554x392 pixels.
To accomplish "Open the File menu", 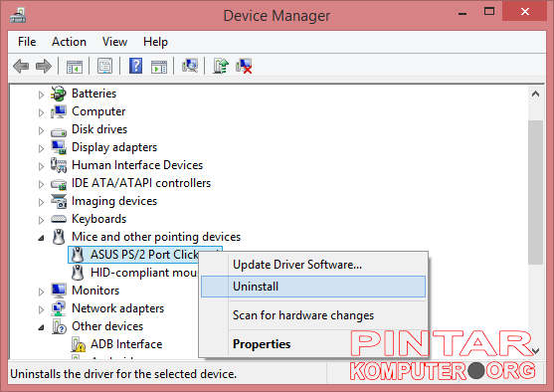I will 27,42.
